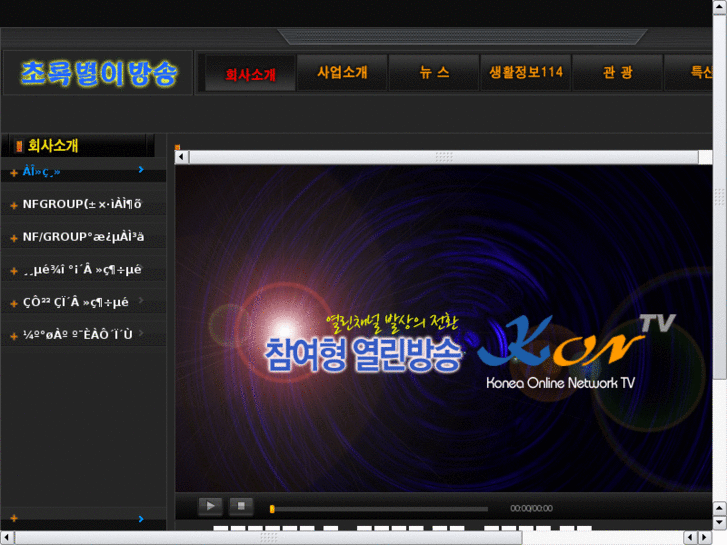Click the 00:00/00:00 time display
Screen dimensions: 727x545
point(531,508)
